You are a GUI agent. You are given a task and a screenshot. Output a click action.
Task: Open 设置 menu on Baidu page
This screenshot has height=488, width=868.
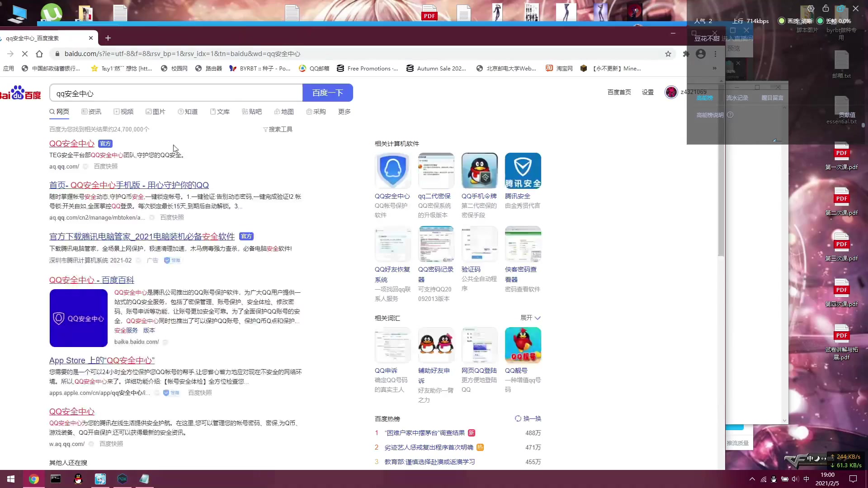coord(648,92)
